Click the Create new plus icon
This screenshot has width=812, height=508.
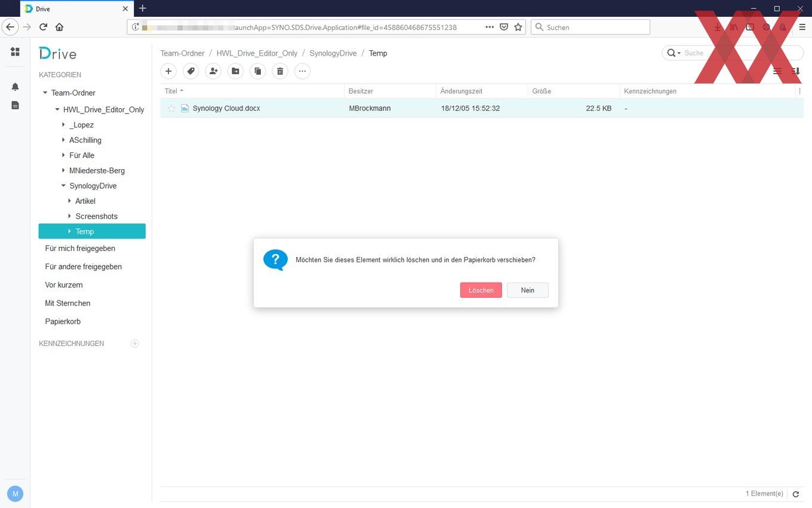pos(168,71)
